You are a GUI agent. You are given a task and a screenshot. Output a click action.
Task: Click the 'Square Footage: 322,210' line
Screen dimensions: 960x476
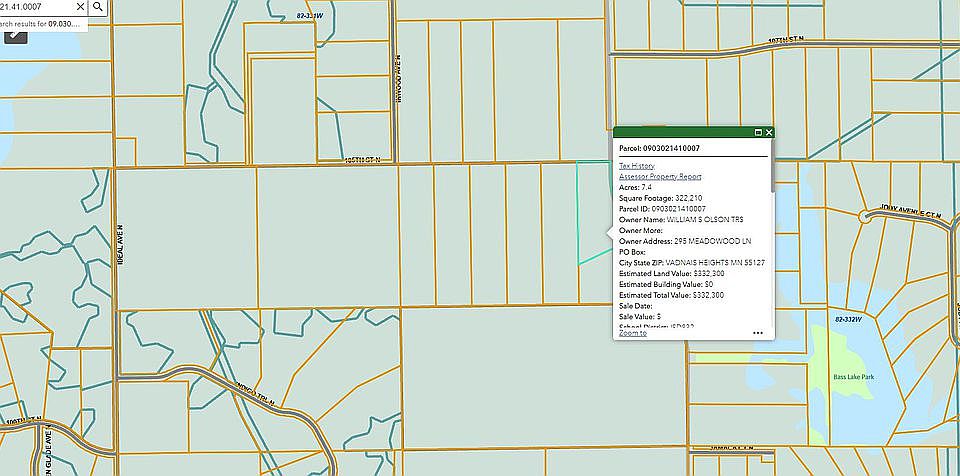coord(661,198)
